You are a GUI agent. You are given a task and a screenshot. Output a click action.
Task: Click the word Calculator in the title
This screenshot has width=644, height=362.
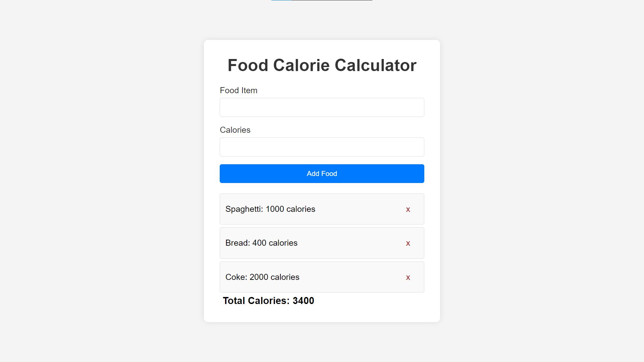point(376,65)
